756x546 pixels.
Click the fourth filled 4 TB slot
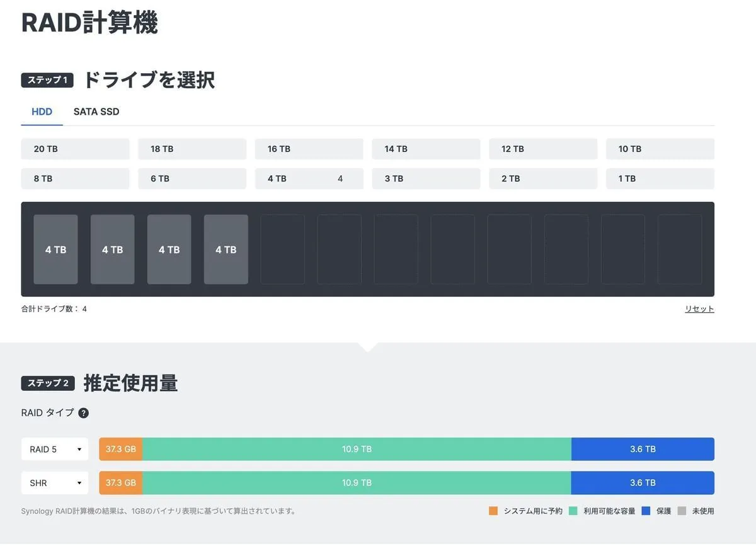(226, 250)
